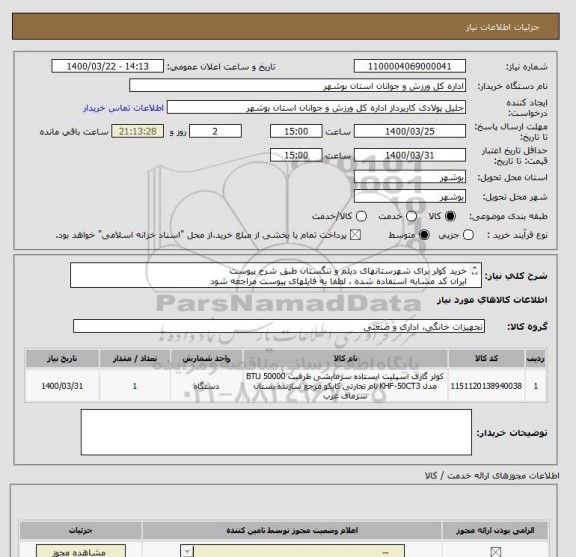Click the کد کالا column header
The width and height of the screenshot is (576, 557).
pos(486,358)
